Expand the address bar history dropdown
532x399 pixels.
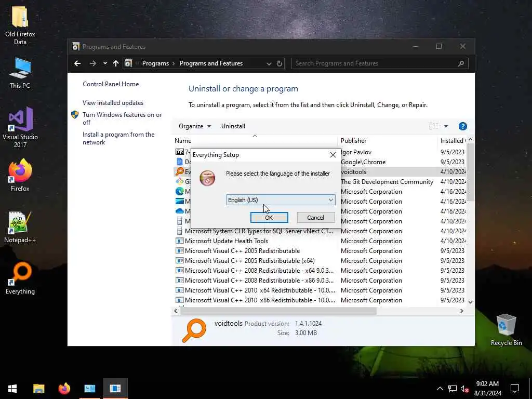tap(269, 64)
